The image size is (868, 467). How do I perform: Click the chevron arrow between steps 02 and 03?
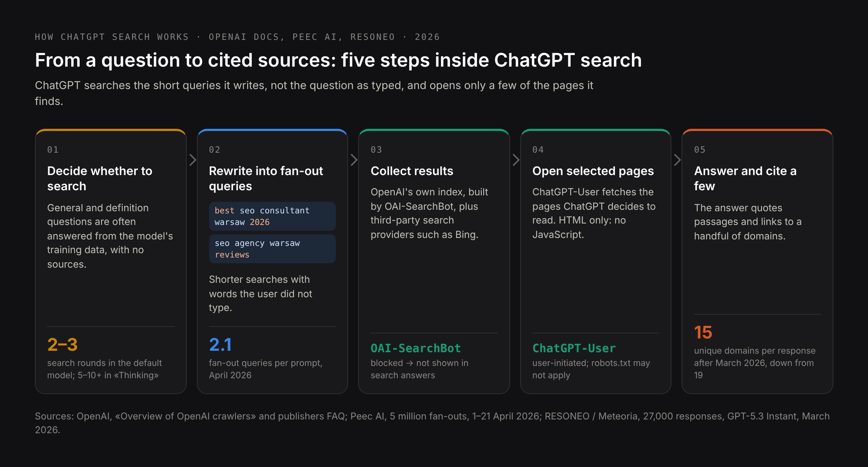pyautogui.click(x=354, y=160)
